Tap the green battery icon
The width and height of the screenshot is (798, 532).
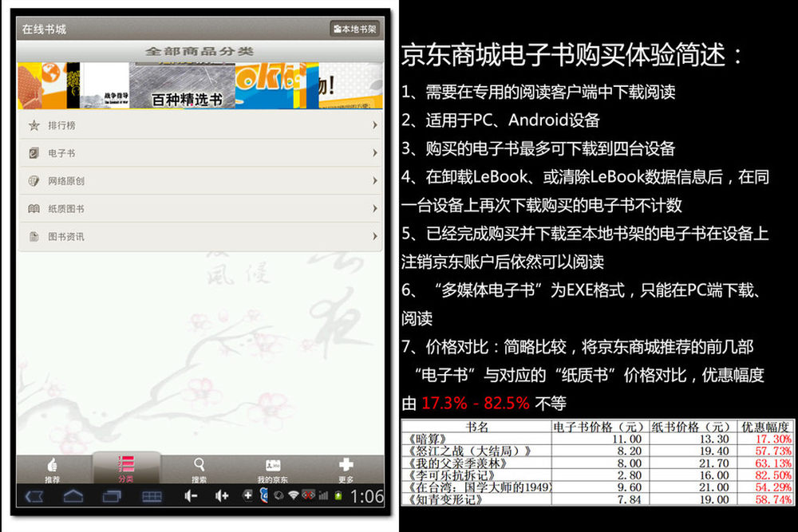(x=338, y=495)
